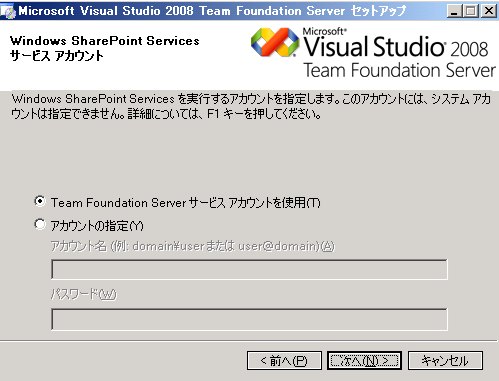
Task: Click the アカウント名 (例: domain¥user) label
Action: (x=193, y=246)
